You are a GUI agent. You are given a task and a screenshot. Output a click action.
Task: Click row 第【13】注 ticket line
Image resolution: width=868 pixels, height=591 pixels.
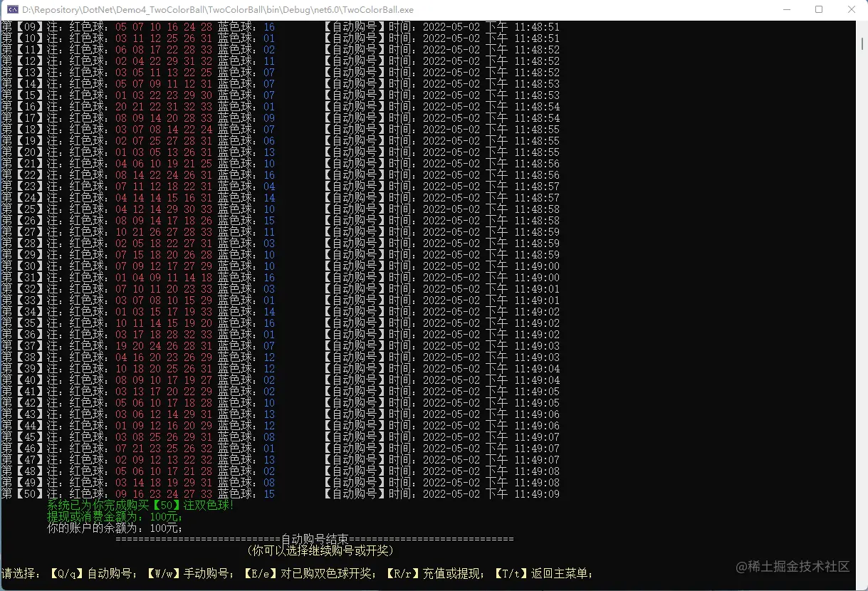[x=281, y=73]
